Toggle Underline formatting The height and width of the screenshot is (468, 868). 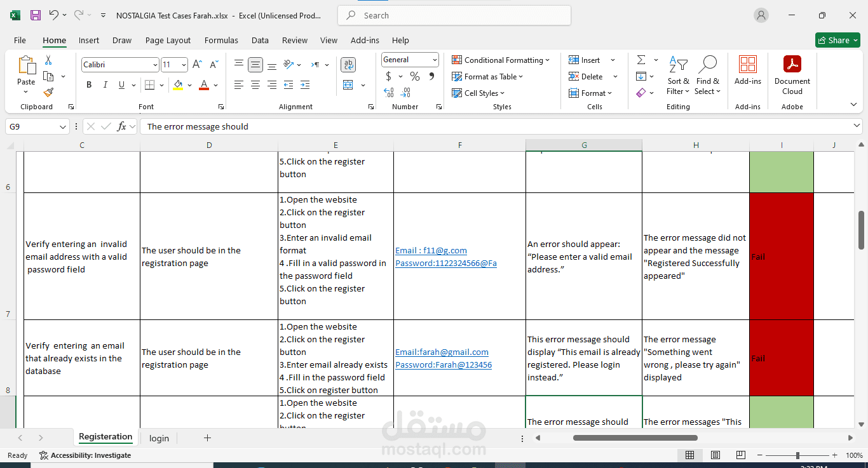[x=122, y=85]
